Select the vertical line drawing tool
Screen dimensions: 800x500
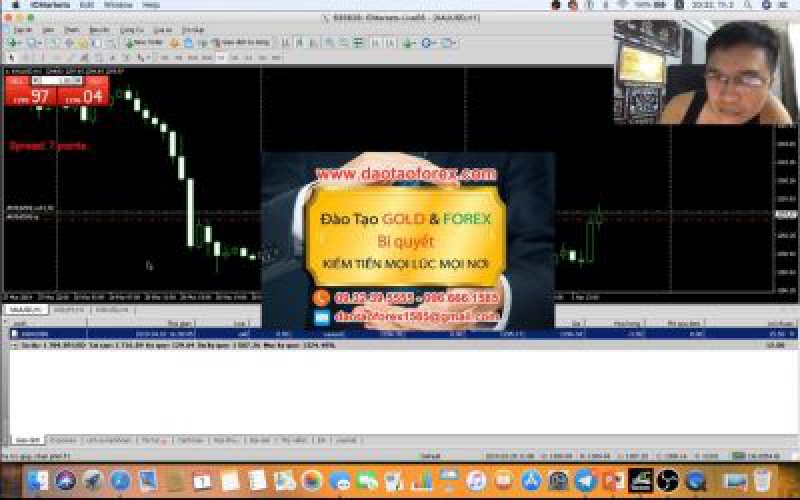pyautogui.click(x=42, y=58)
